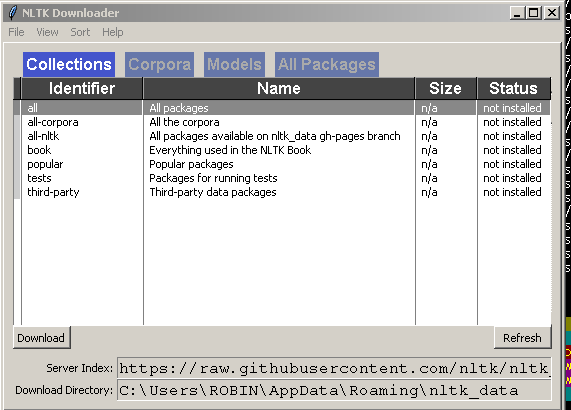Minimize the NLTK Downloader window
The width and height of the screenshot is (571, 410).
tap(517, 13)
